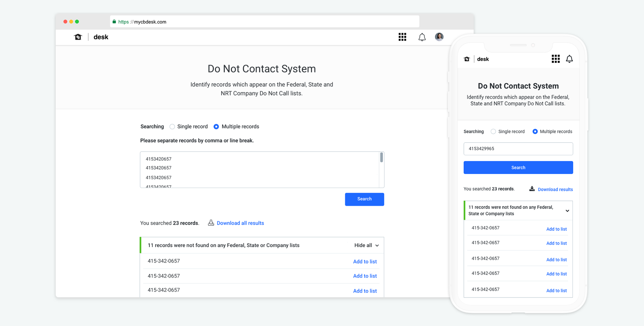Click first Add to list link on desktop
The width and height of the screenshot is (644, 326).
(x=365, y=261)
